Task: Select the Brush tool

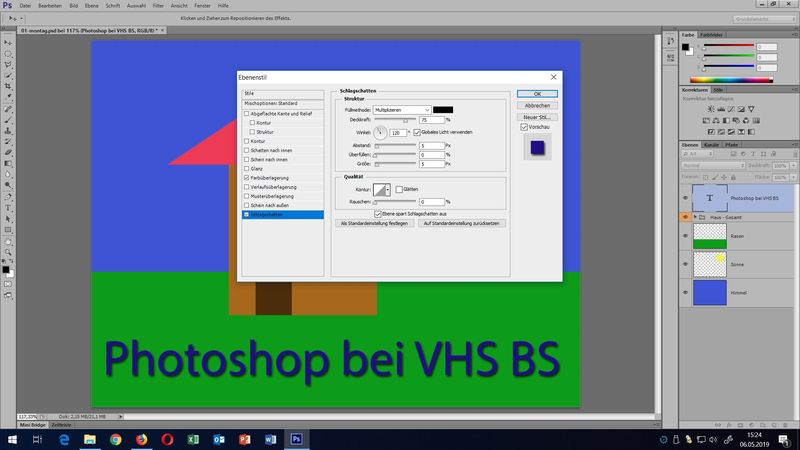Action: (8, 120)
